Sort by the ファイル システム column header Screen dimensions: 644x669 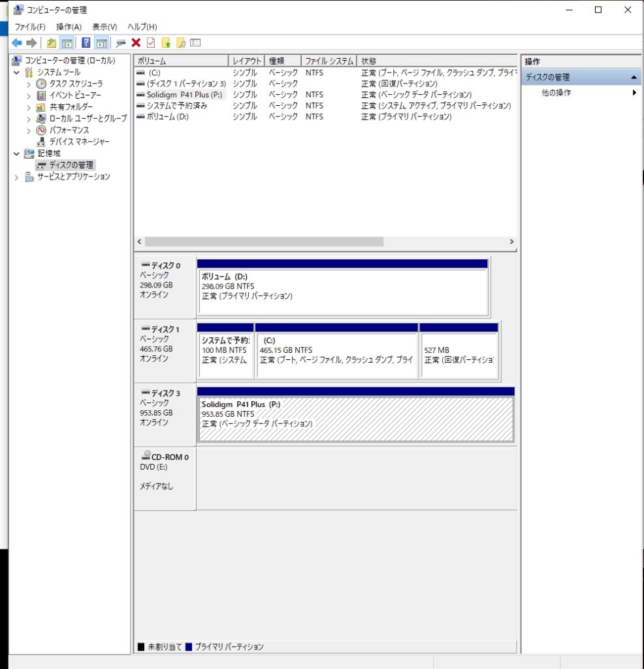pos(329,61)
